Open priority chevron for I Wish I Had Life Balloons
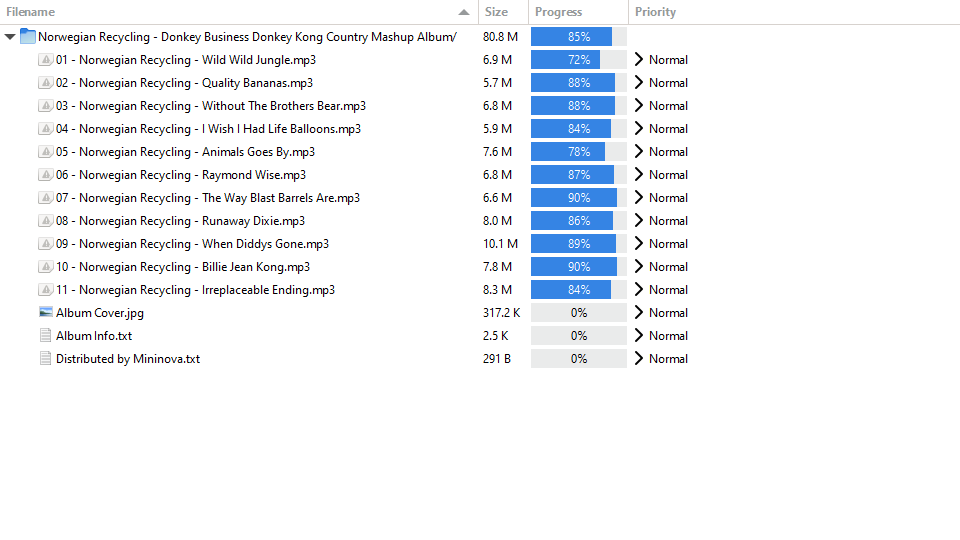The image size is (960, 540). pyautogui.click(x=639, y=129)
